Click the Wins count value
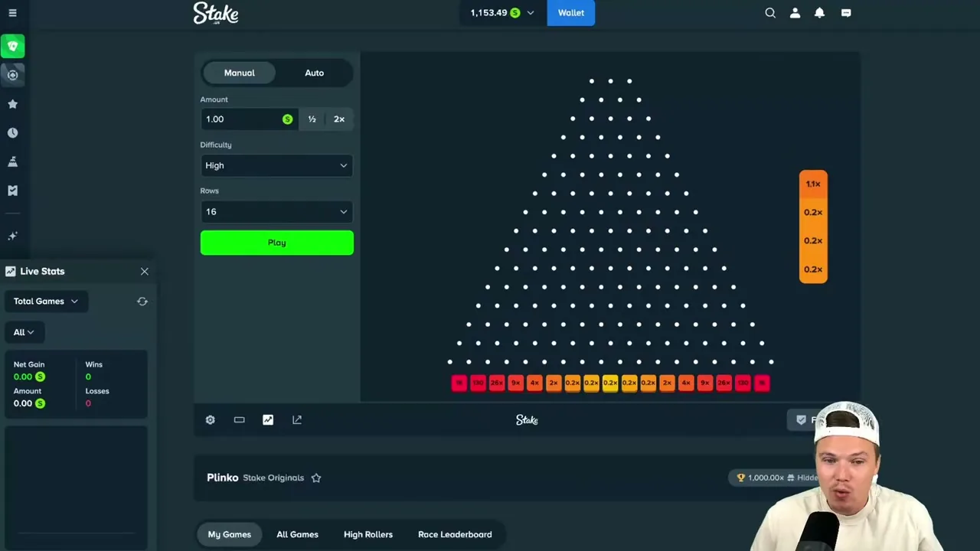 pyautogui.click(x=88, y=377)
